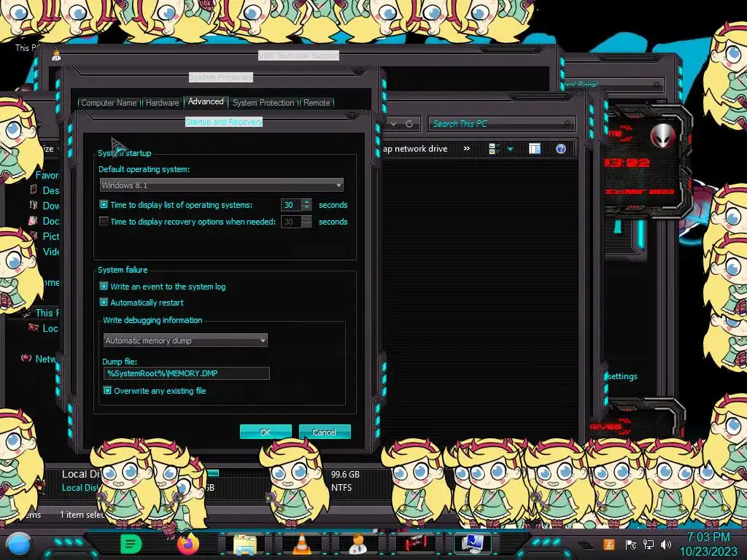Focus the Search This PC field

tap(501, 124)
